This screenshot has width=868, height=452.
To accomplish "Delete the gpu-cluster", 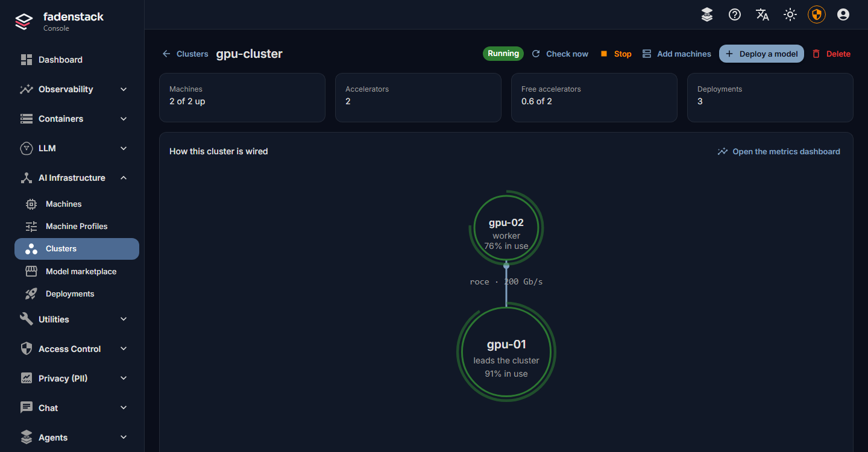I will pos(831,54).
